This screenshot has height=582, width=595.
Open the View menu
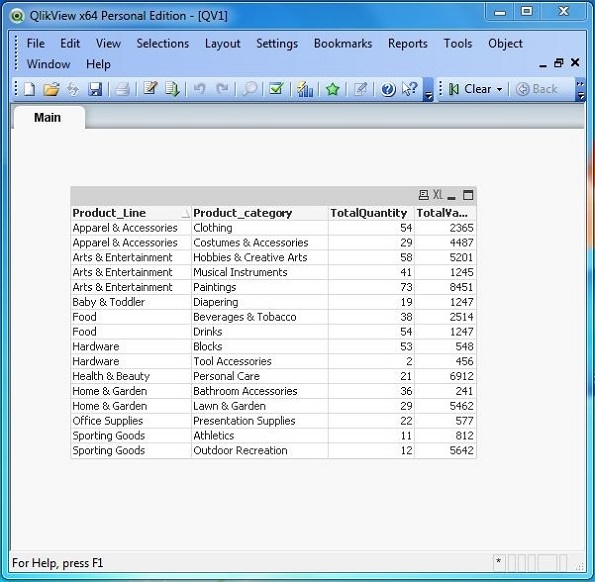(108, 43)
